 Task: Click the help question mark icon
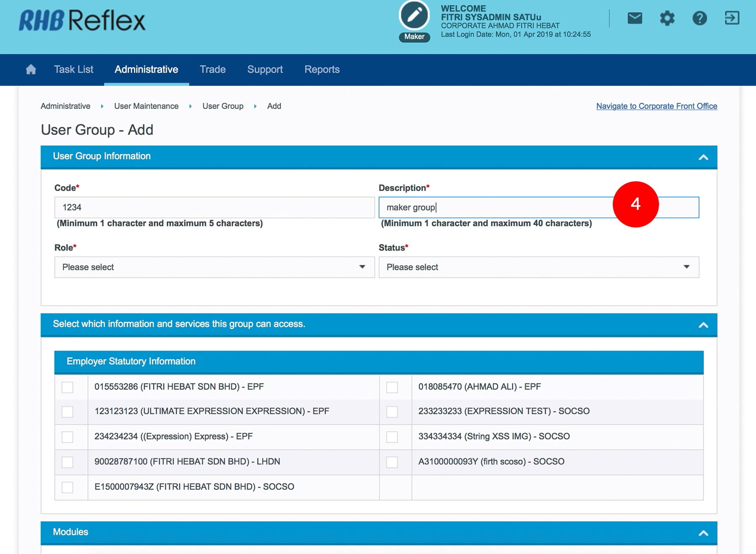699,18
